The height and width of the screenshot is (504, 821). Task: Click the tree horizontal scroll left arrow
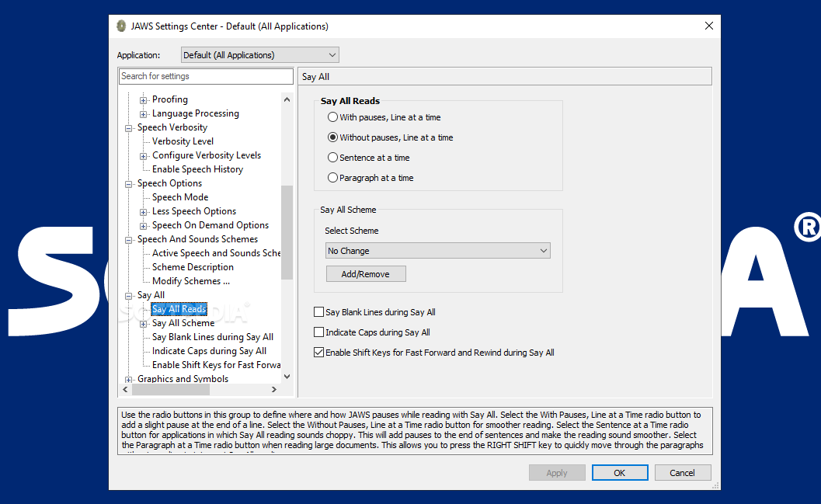click(x=125, y=389)
